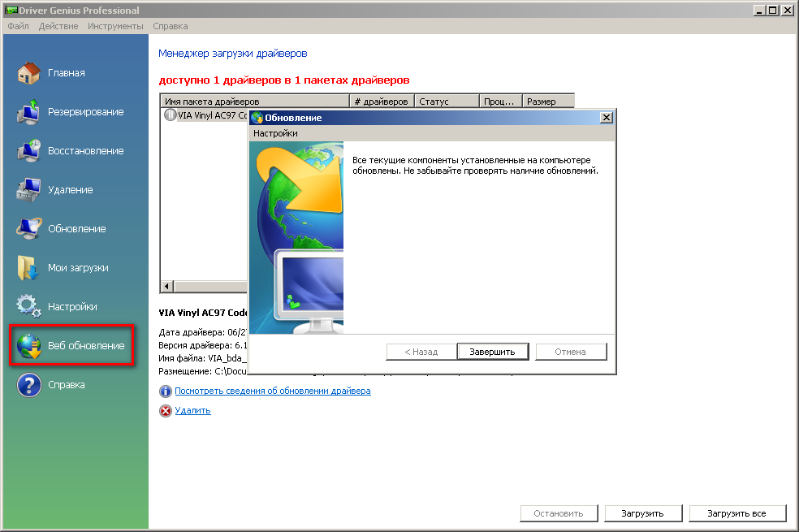
Task: Open Посмотреть сведения об обновлении драйвера link
Action: tap(273, 391)
